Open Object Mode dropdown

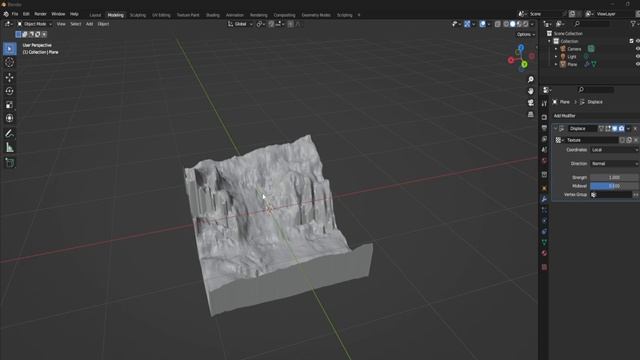tap(35, 24)
